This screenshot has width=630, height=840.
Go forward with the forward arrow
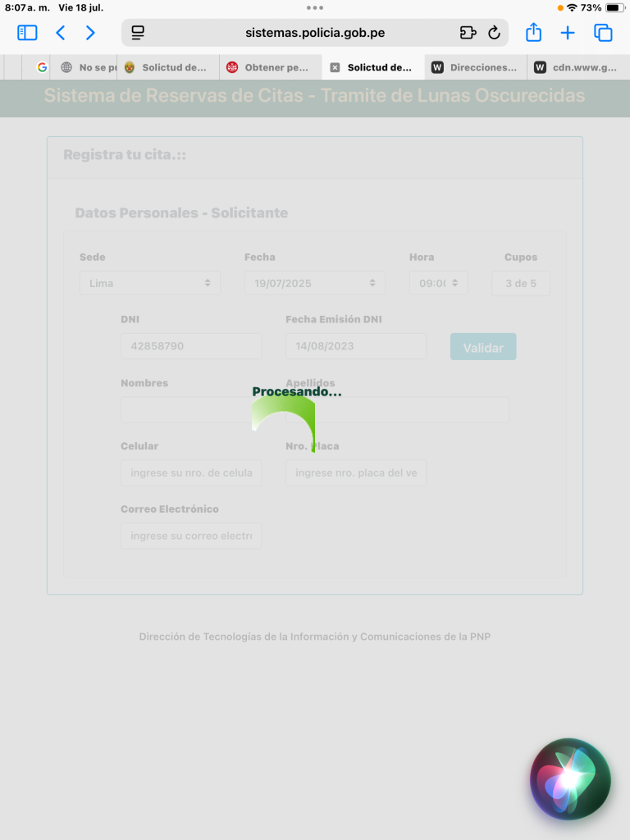(90, 33)
